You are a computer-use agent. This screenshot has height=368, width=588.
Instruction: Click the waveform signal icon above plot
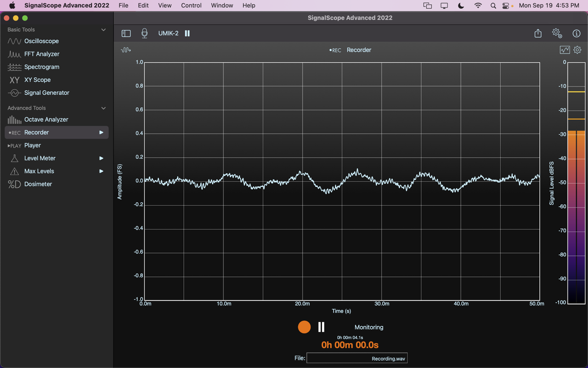click(125, 50)
